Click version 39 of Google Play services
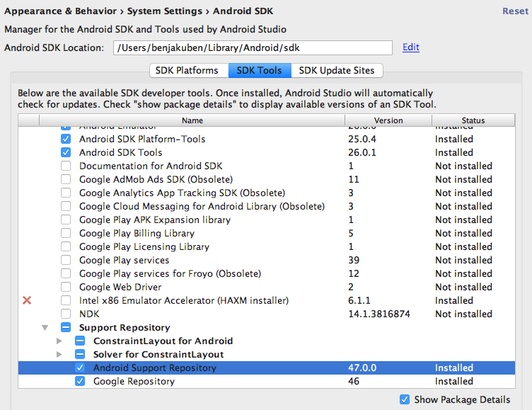 354,260
